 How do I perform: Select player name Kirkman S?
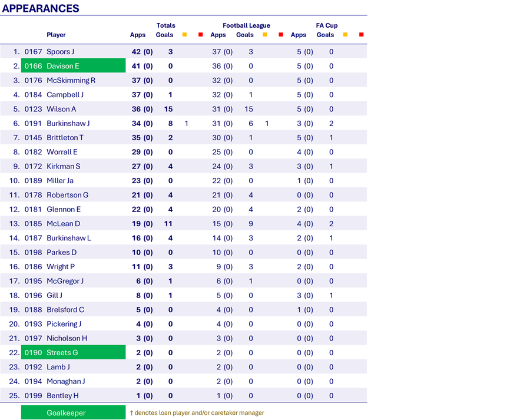pos(63,166)
